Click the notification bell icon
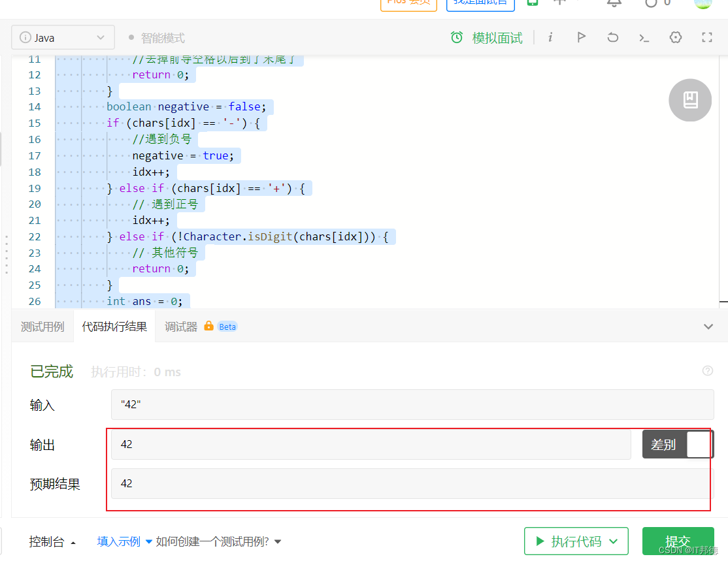This screenshot has height=561, width=728. (x=614, y=3)
